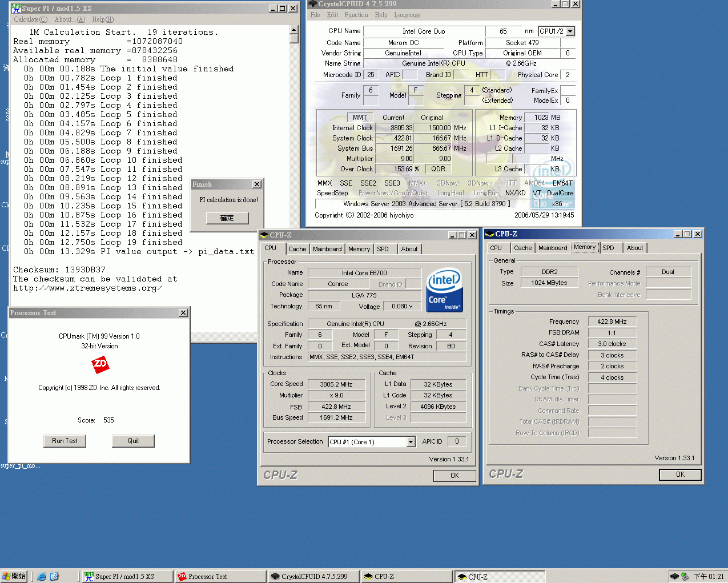Open the Calculate menu in Super PI
Image resolution: width=728 pixels, height=583 pixels.
click(30, 19)
